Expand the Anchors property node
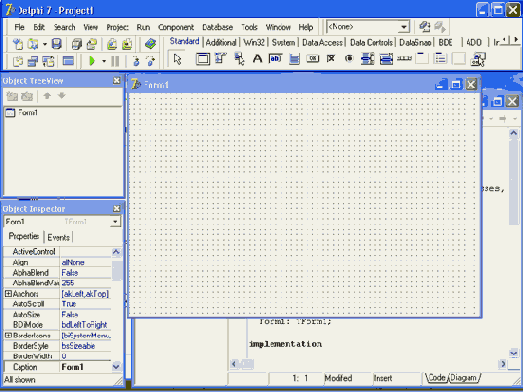The image size is (523, 392). tap(8, 294)
